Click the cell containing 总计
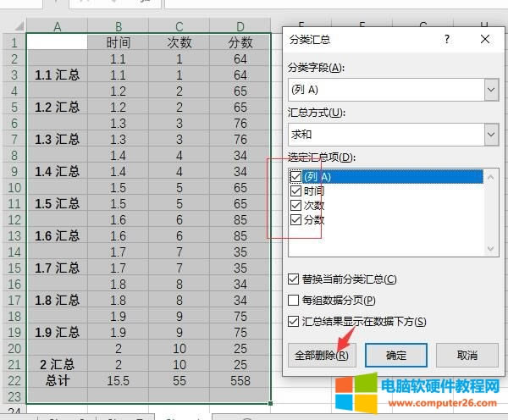 (x=57, y=380)
